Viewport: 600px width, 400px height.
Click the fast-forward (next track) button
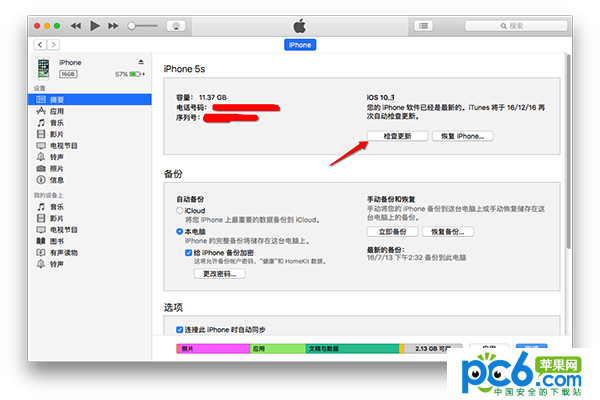coord(112,23)
